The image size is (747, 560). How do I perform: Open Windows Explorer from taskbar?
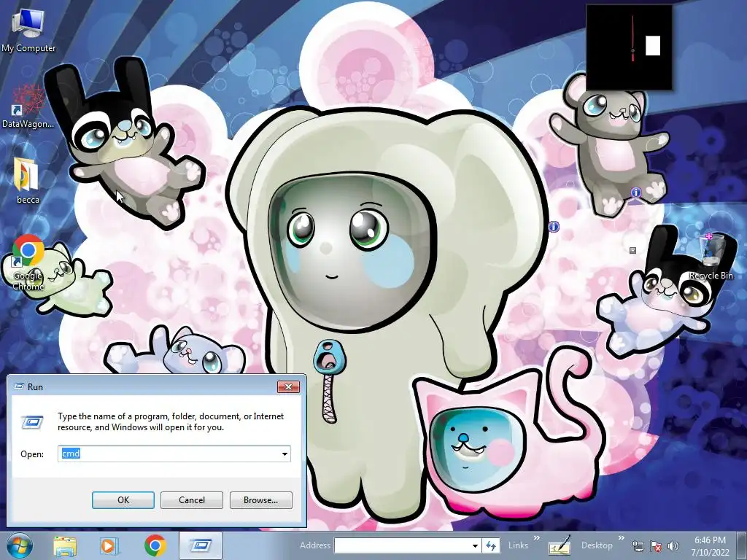[x=65, y=545]
